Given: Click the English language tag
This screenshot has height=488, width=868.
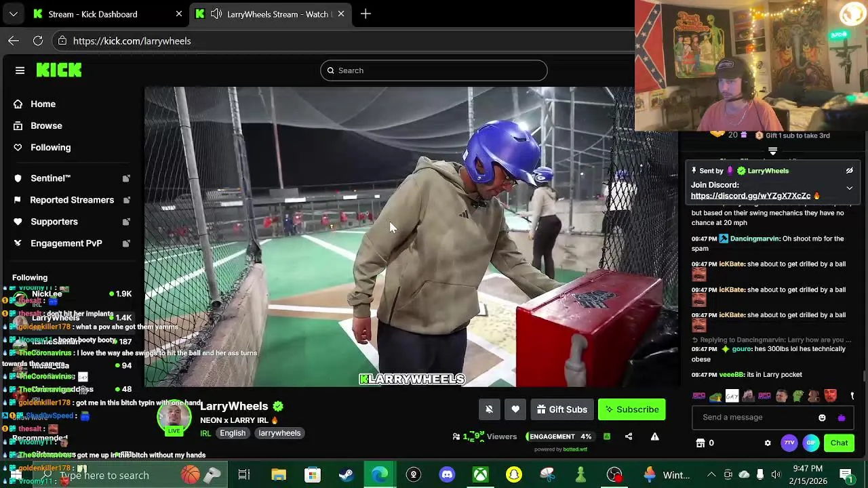Looking at the screenshot, I should (x=233, y=433).
